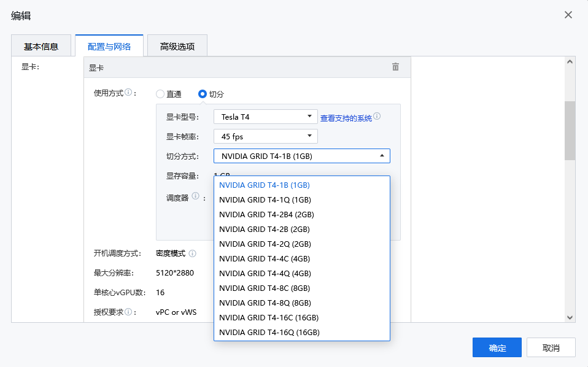Click info icon next to 调度器

(x=195, y=196)
